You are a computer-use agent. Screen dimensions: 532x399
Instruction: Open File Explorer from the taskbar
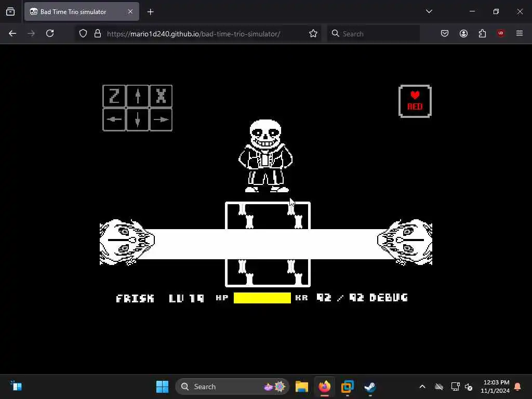[302, 387]
